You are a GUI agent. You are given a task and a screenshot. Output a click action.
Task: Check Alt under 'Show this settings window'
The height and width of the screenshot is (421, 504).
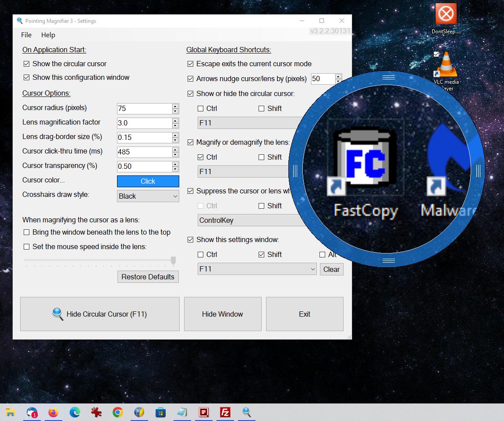click(x=323, y=254)
